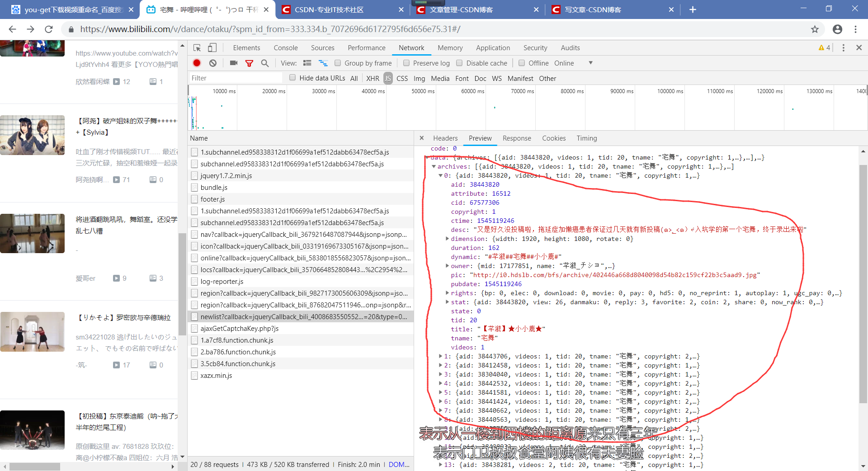Toggle capture screenshots camera icon

(x=233, y=63)
